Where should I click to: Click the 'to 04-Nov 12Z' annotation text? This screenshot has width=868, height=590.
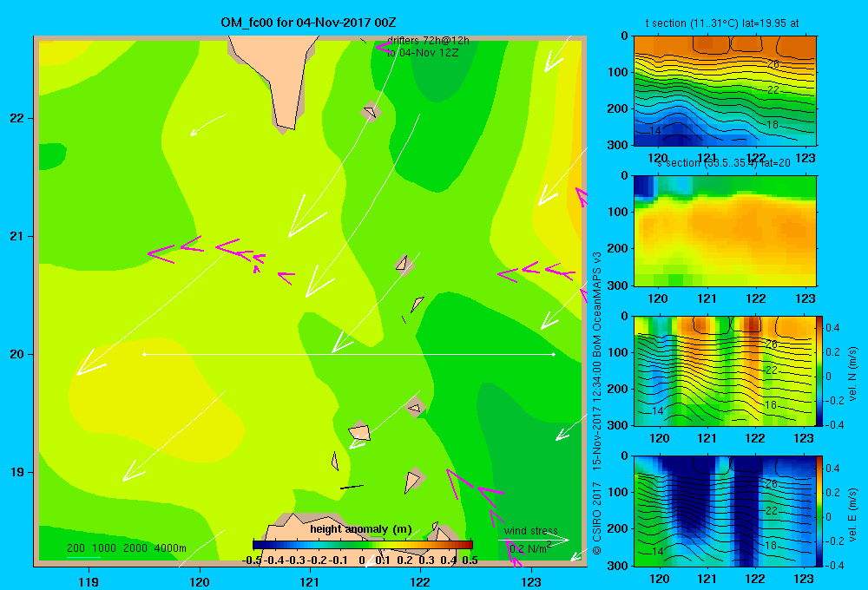point(423,53)
